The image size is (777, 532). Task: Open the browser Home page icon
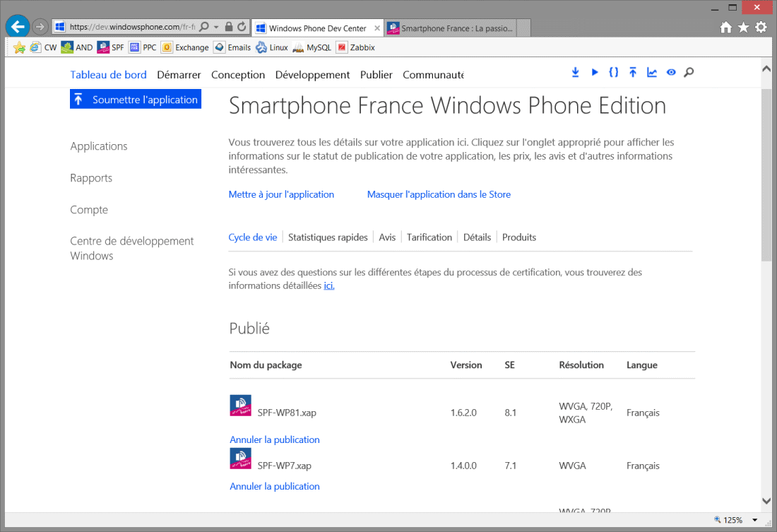(x=726, y=28)
